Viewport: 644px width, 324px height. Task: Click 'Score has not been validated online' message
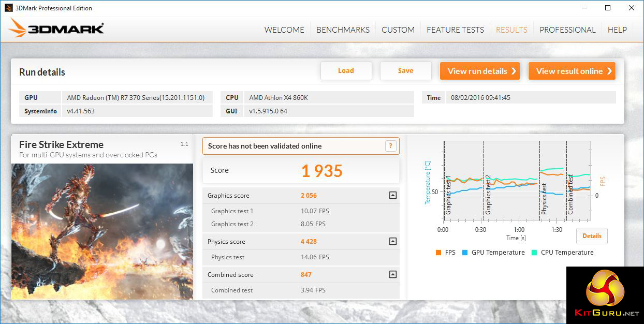click(265, 146)
